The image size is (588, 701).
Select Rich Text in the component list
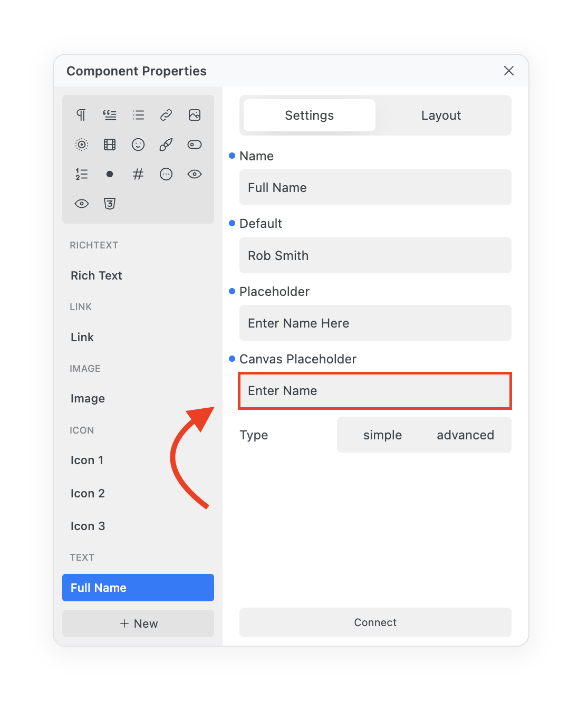click(97, 276)
